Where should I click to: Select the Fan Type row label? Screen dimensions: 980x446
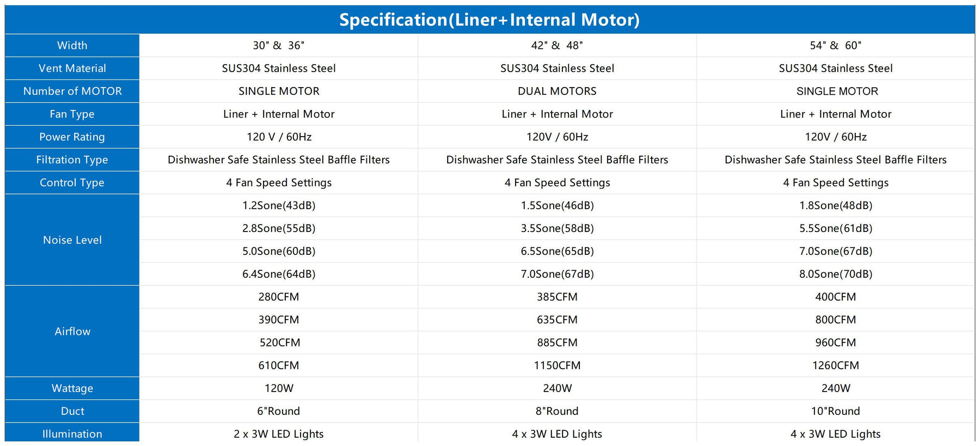[x=72, y=114]
